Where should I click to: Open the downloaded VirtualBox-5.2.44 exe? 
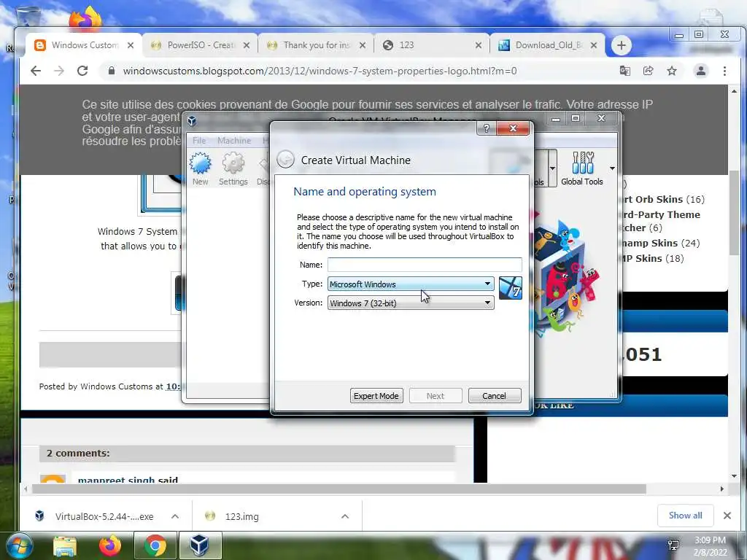pos(94,516)
